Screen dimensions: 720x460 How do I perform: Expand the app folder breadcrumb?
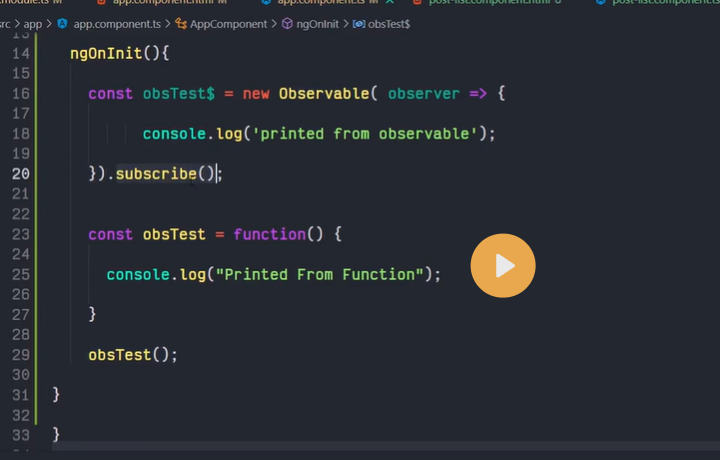(x=33, y=23)
